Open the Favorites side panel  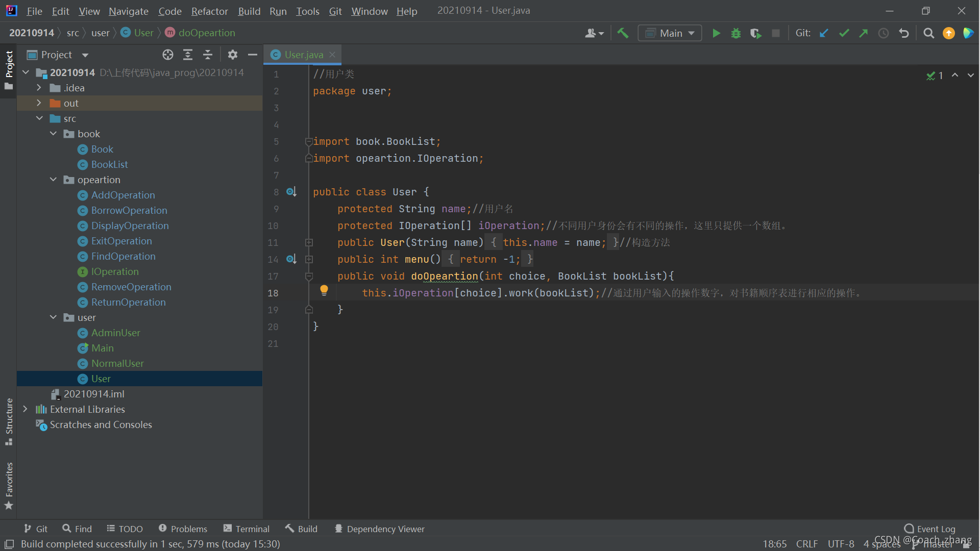[9, 485]
